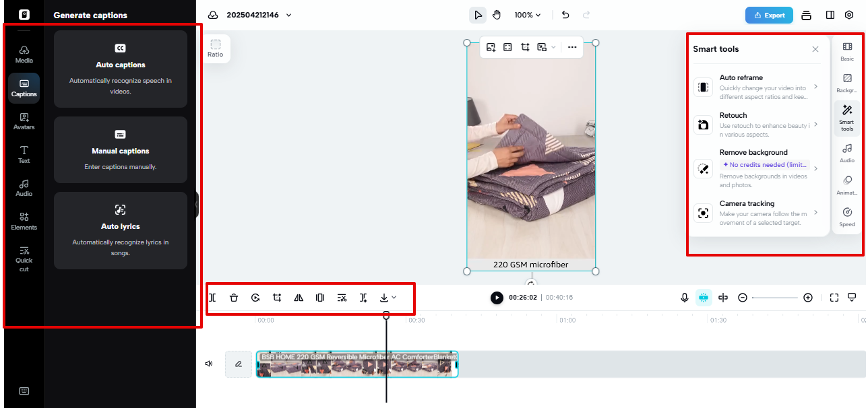Activate the hand pan tool
This screenshot has width=868, height=408.
click(x=497, y=15)
